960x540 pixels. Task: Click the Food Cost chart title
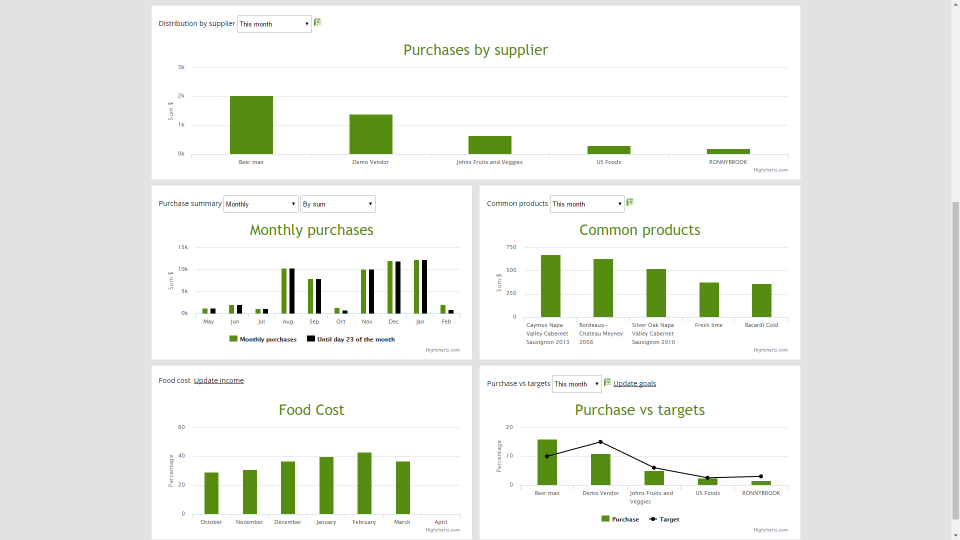[311, 410]
